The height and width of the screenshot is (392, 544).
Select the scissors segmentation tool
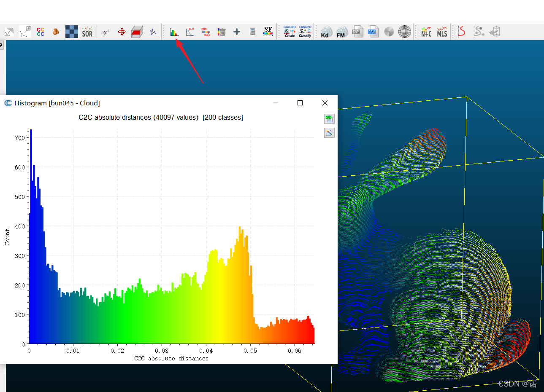[106, 31]
